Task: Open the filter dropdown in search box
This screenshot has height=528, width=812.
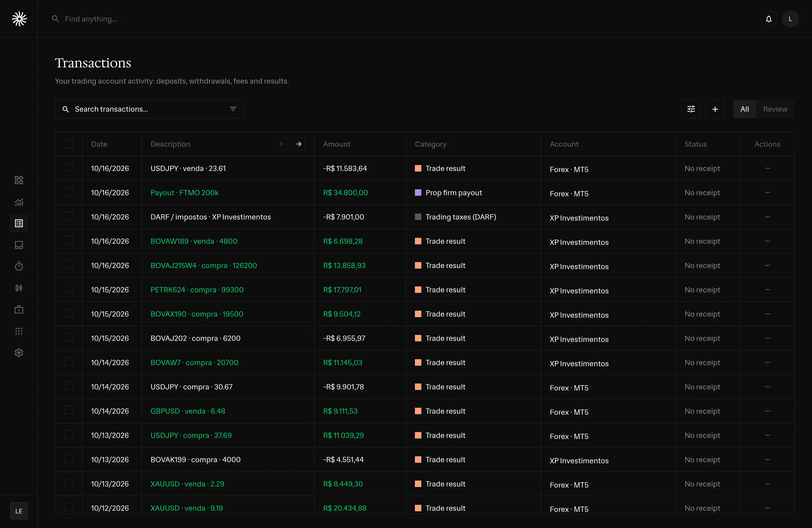Action: tap(233, 109)
